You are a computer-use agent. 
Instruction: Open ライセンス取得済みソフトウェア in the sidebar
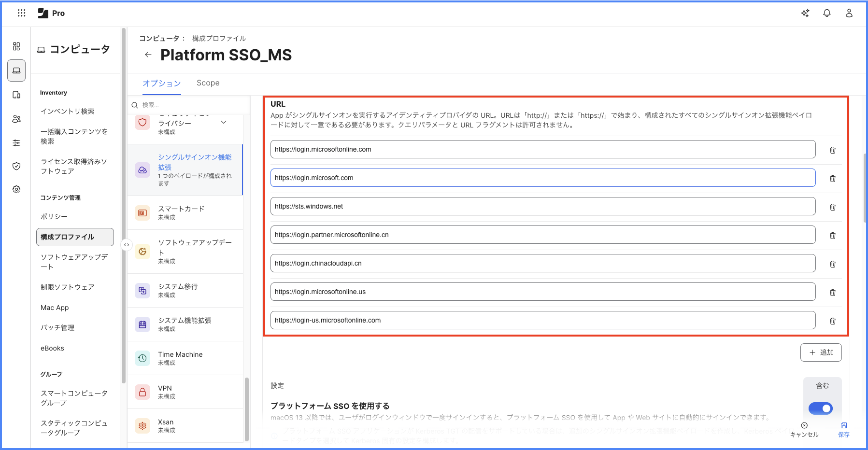(x=74, y=166)
